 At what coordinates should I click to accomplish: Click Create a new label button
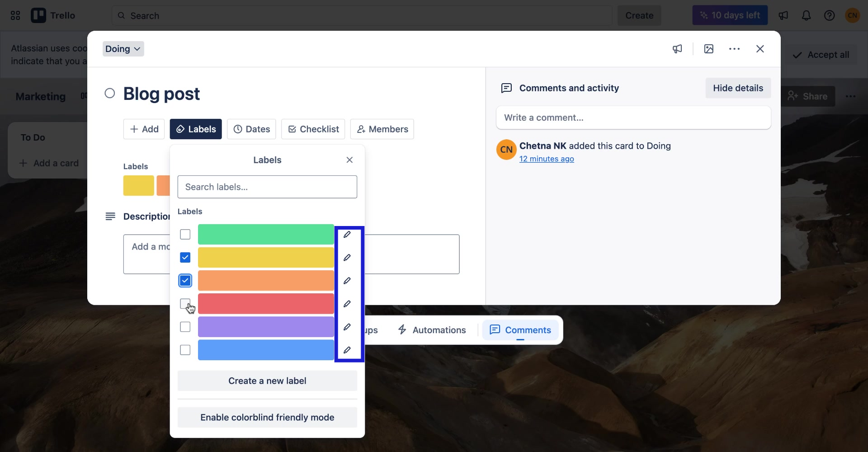[267, 381]
